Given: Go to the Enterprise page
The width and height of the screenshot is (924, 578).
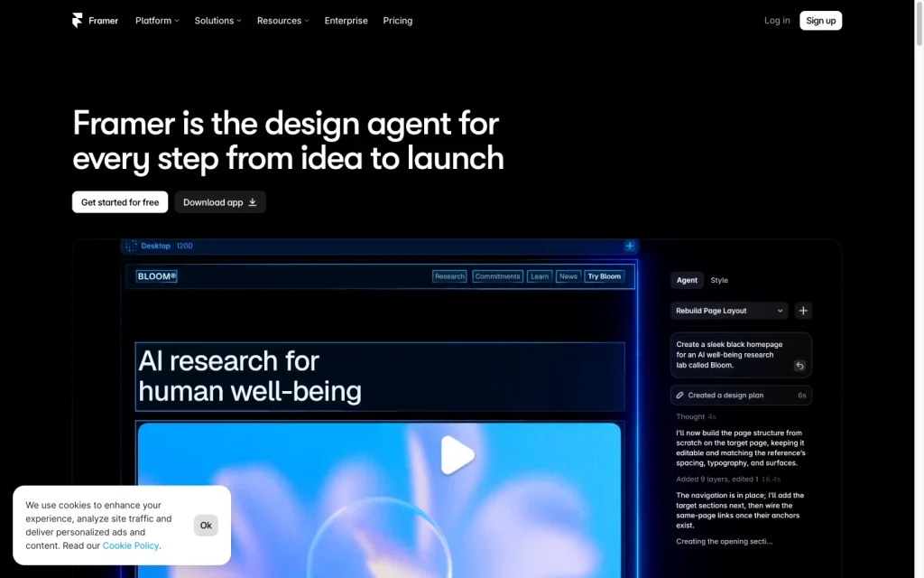Looking at the screenshot, I should click(x=346, y=21).
